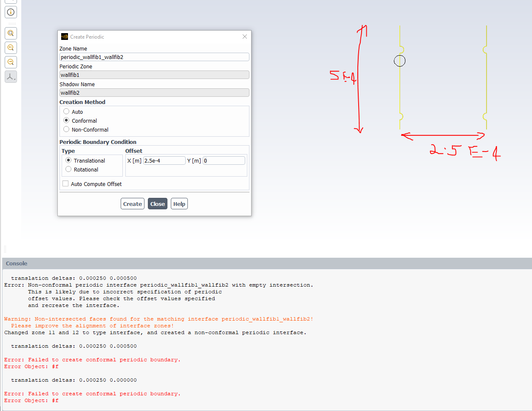The image size is (532, 411).
Task: Enable the Auto Compute Offset checkbox
Action: tap(65, 184)
